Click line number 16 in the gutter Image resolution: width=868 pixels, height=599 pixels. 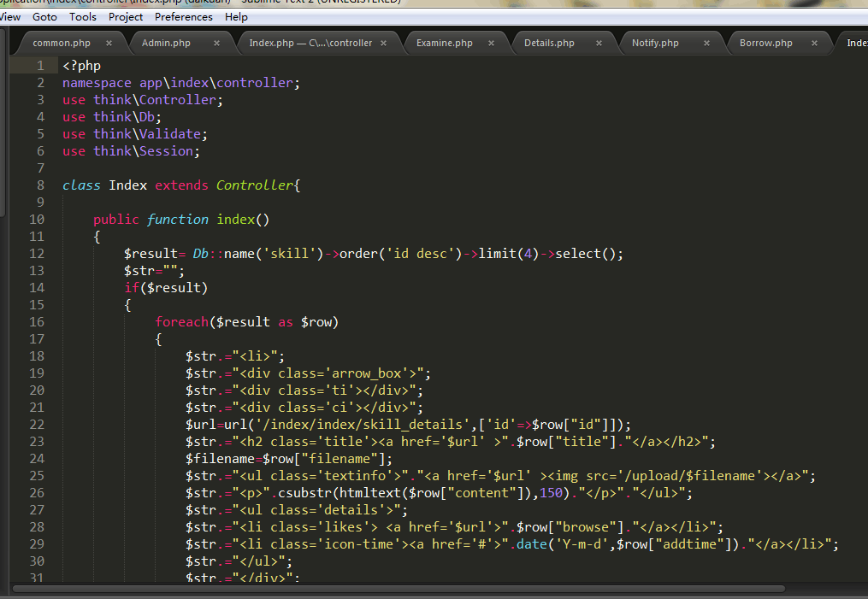pyautogui.click(x=37, y=322)
